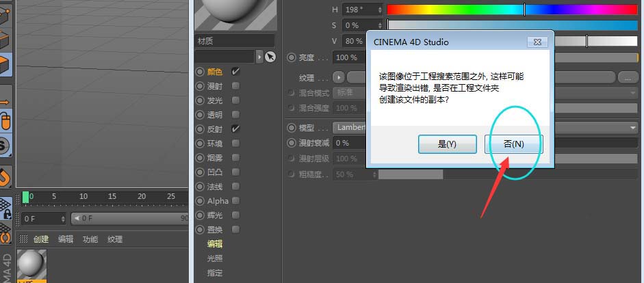This screenshot has height=283, width=644.
Task: Toggle the 漫射 channel checkbox
Action: point(235,86)
